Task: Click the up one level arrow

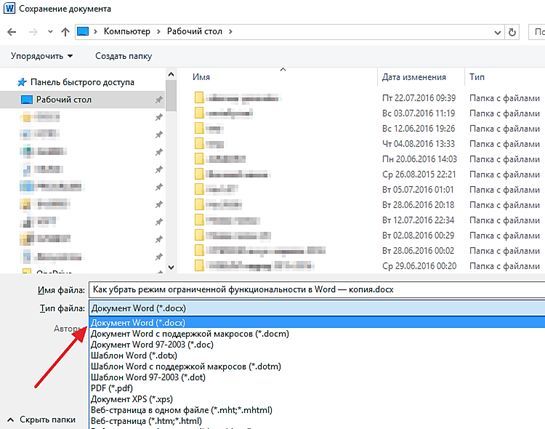Action: [x=65, y=32]
